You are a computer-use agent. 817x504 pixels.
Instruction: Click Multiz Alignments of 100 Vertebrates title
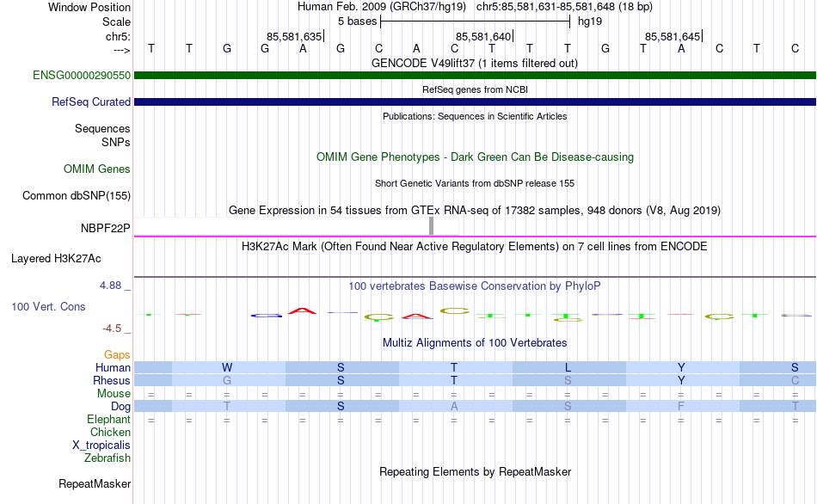475,342
